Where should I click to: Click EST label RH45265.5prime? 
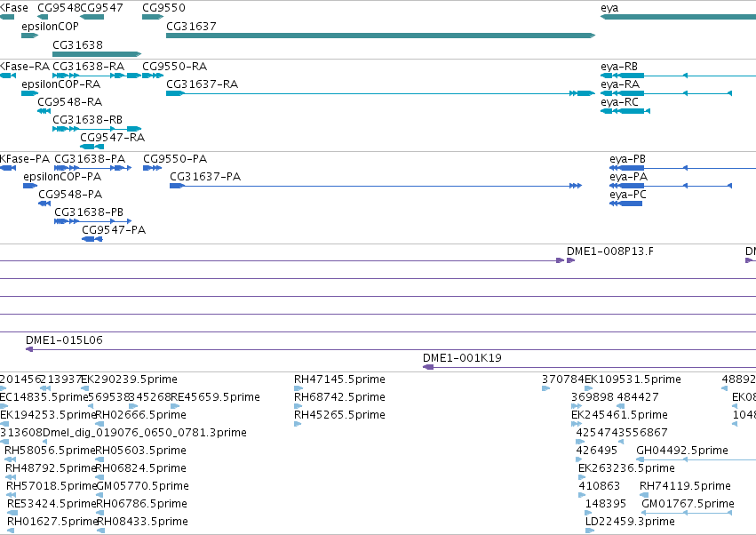tap(339, 414)
